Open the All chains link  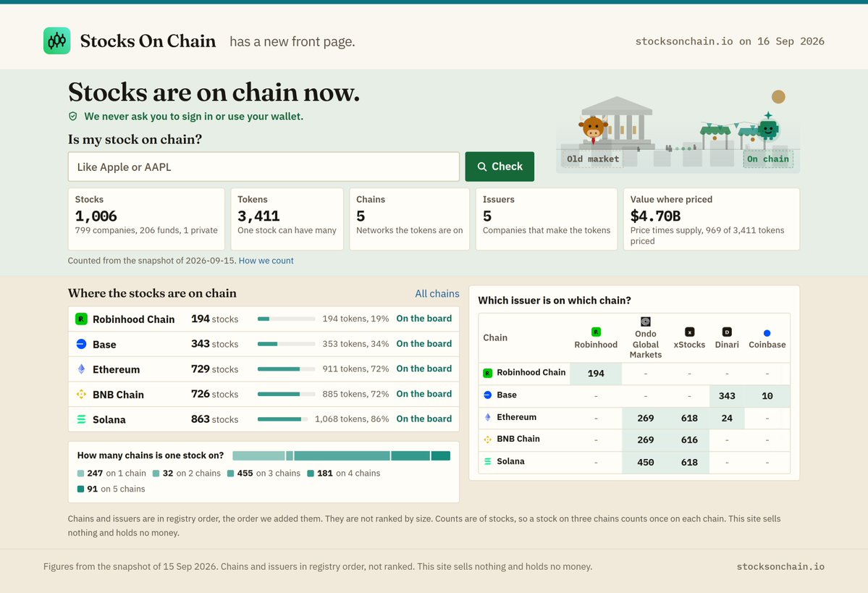tap(437, 293)
